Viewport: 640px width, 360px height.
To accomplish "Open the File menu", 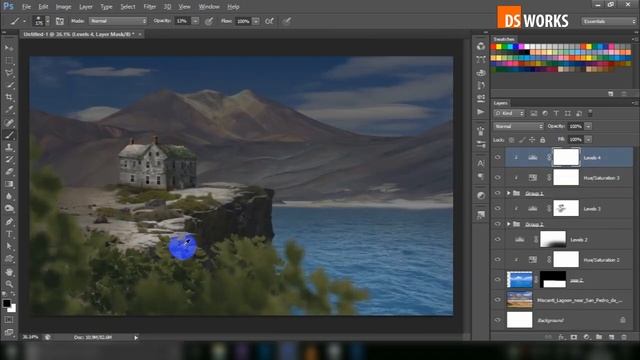I will pos(27,7).
